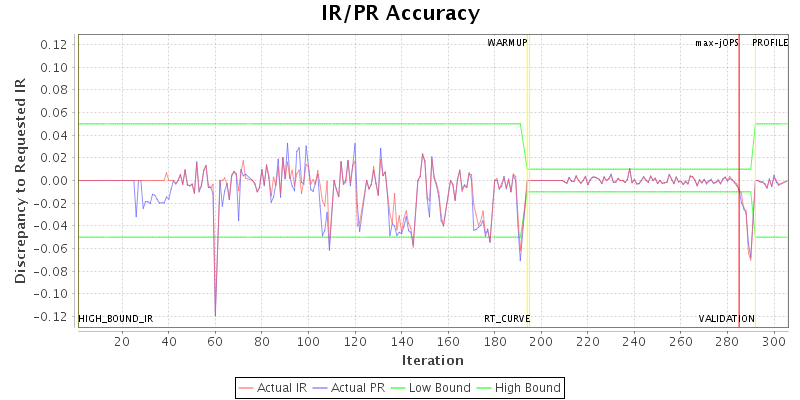800x400 pixels.
Task: Click the HIGH_BOUND_IR marker label
Action: [x=116, y=319]
